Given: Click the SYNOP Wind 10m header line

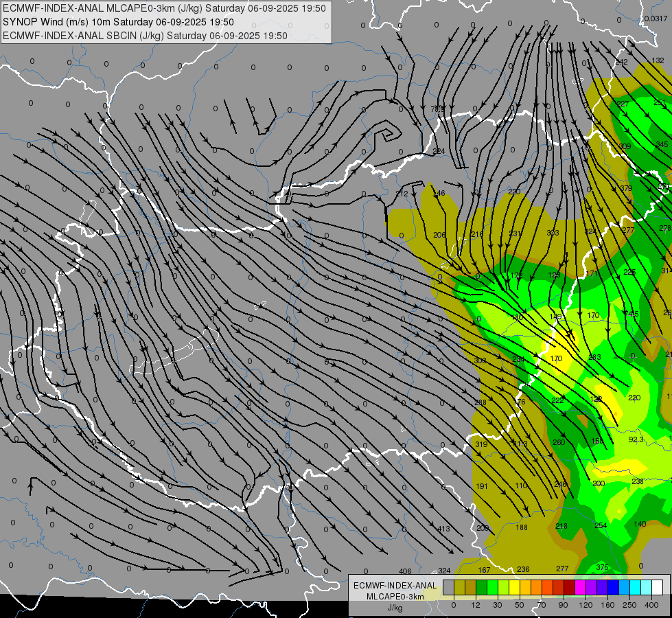Looking at the screenshot, I should click(118, 22).
